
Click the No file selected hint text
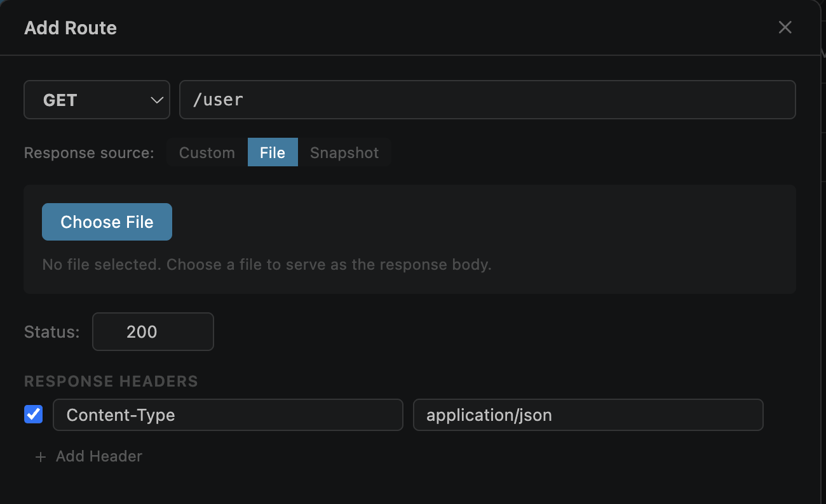(267, 265)
